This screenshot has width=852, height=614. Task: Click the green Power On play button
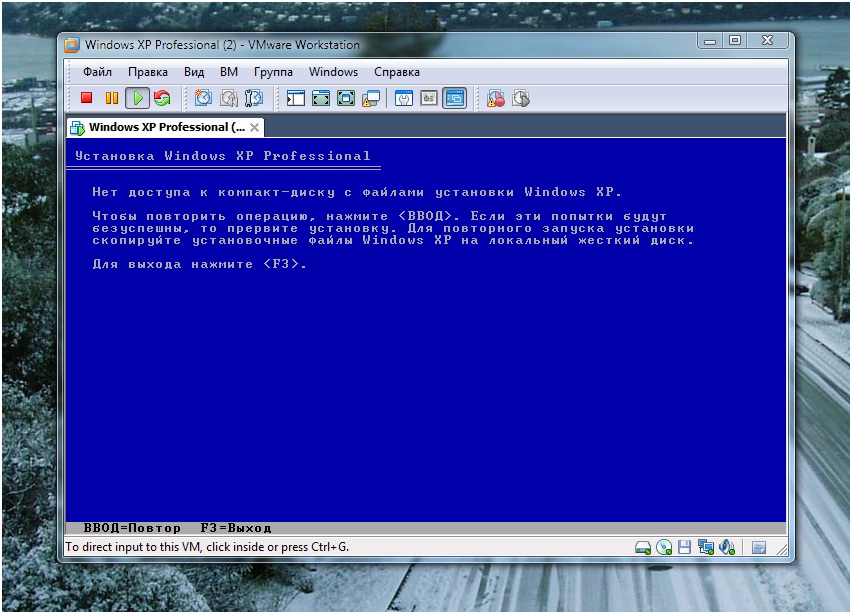(137, 98)
